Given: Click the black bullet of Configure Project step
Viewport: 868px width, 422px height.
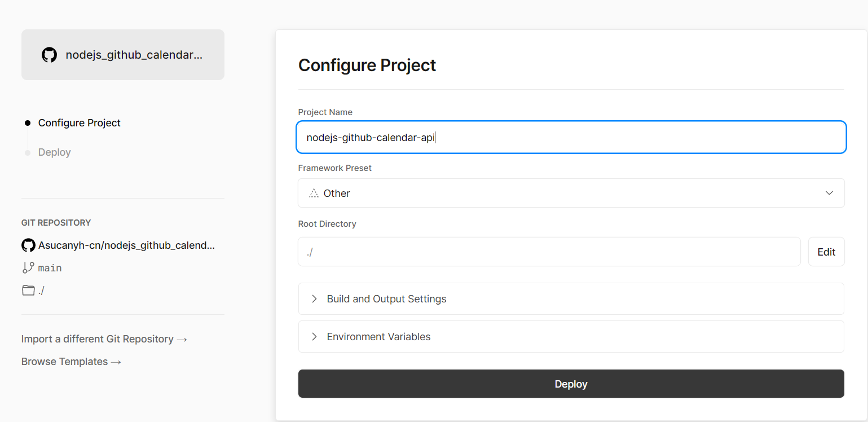Looking at the screenshot, I should (28, 123).
